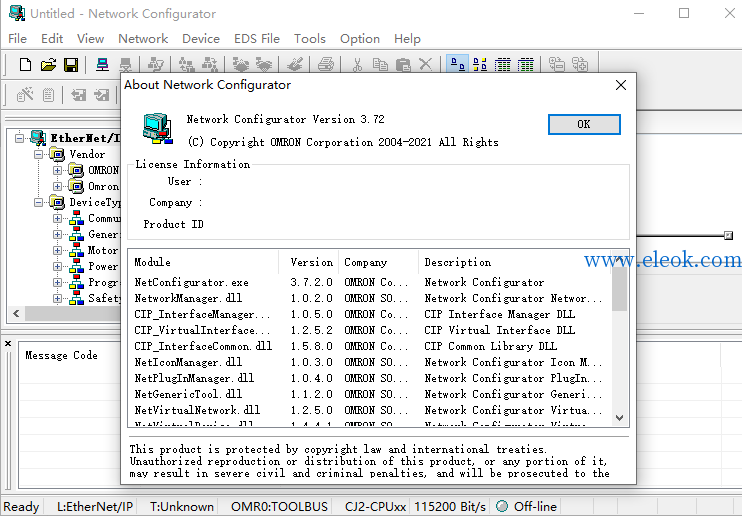Click the Cut scissors toolbar icon
Screen dimensions: 742x516
pos(357,64)
